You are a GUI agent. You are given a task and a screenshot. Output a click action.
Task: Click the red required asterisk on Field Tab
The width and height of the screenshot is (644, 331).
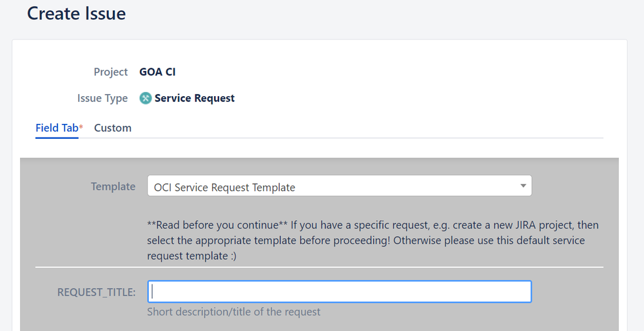pos(81,127)
